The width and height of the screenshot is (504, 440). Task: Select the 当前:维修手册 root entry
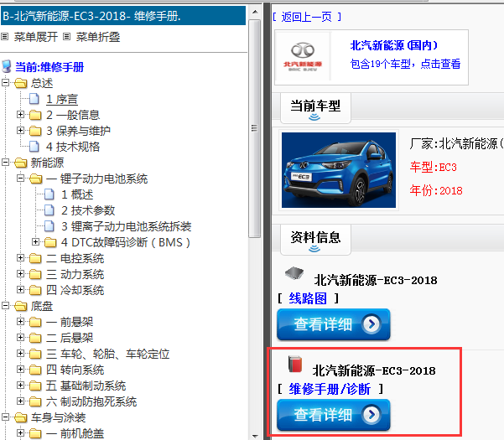49,67
